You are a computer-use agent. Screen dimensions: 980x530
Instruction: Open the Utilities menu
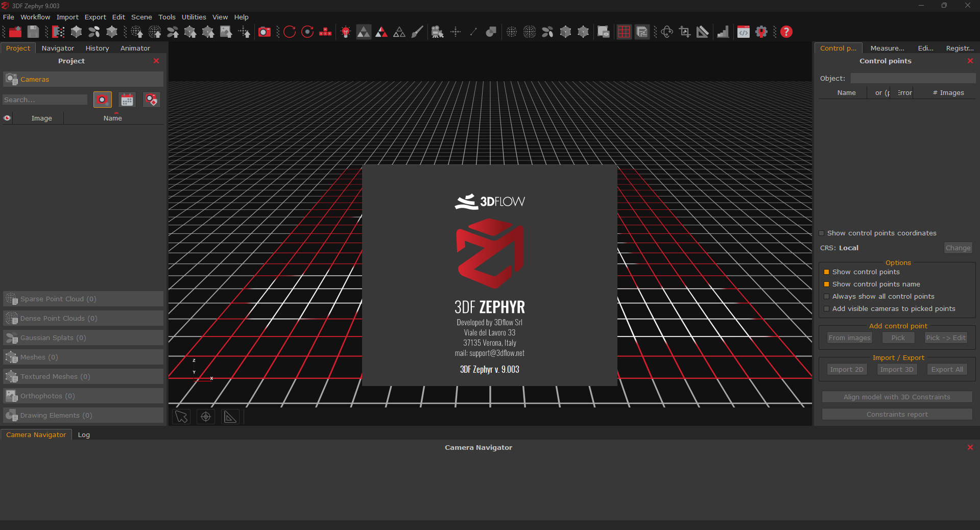pyautogui.click(x=194, y=17)
